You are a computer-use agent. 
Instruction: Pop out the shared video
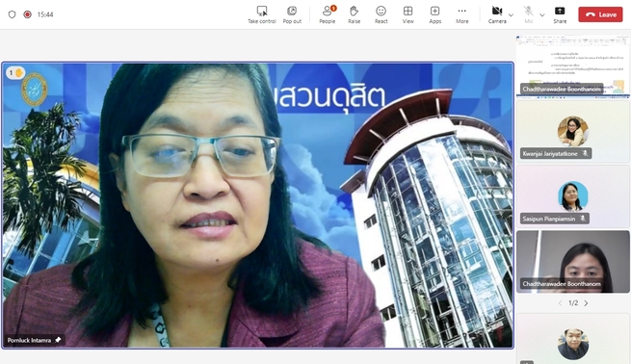coord(292,14)
